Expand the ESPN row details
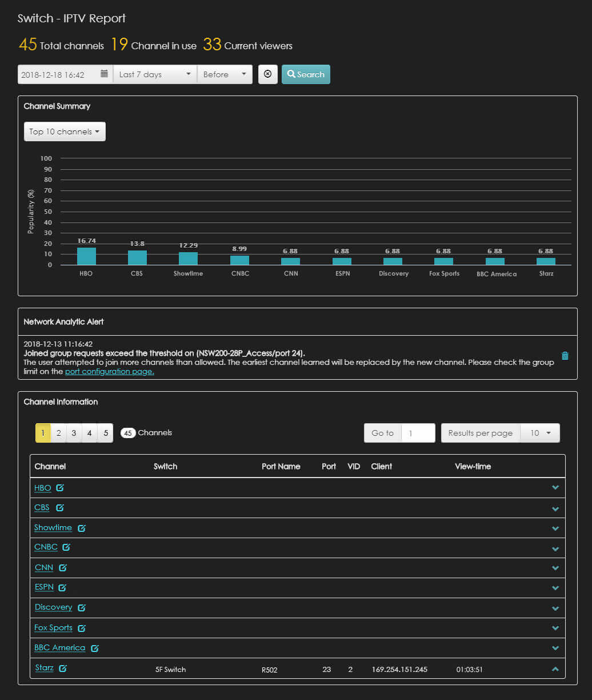Image resolution: width=592 pixels, height=700 pixels. pos(555,588)
